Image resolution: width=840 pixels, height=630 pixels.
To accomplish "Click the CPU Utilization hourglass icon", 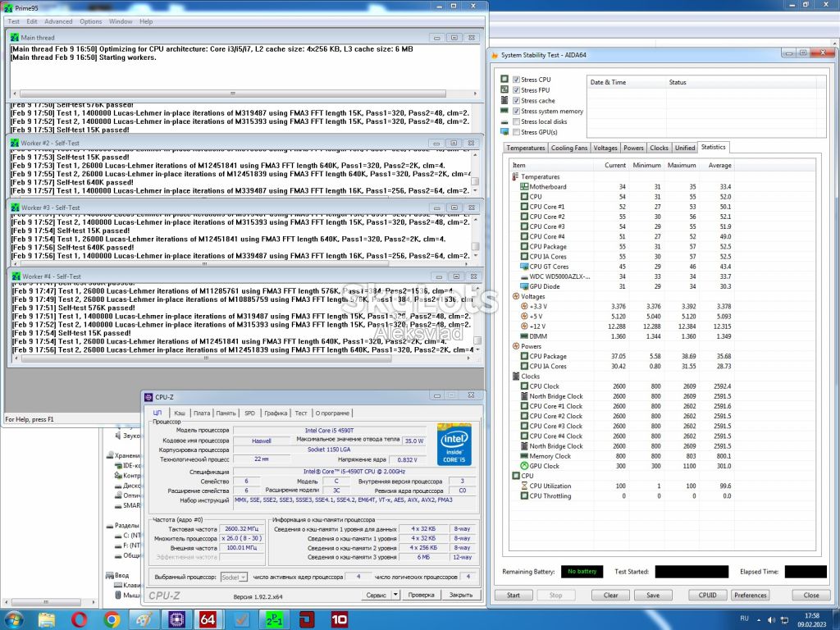I will 524,486.
